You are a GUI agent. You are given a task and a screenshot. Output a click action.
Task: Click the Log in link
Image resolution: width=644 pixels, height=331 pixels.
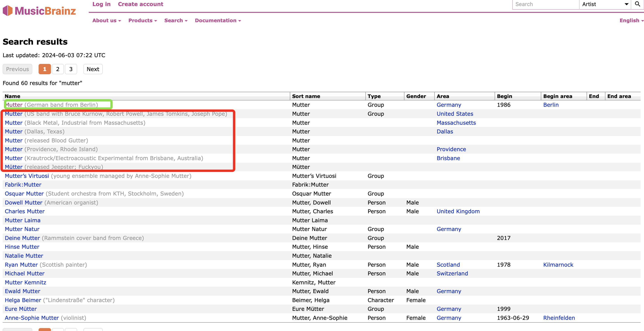click(x=101, y=4)
